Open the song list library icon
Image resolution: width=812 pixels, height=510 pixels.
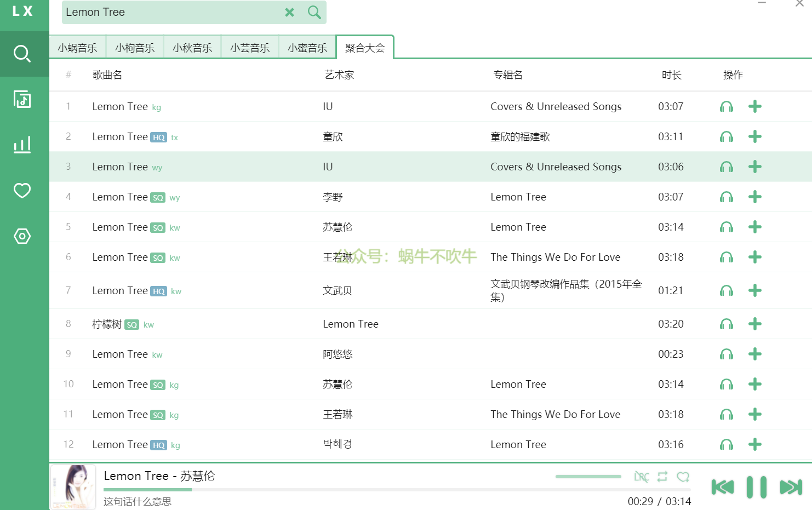(x=22, y=99)
